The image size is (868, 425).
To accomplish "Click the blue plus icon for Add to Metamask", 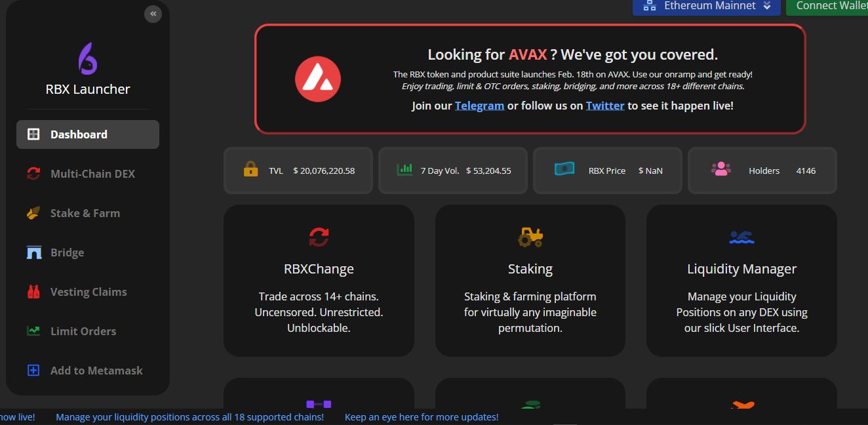I will [33, 371].
